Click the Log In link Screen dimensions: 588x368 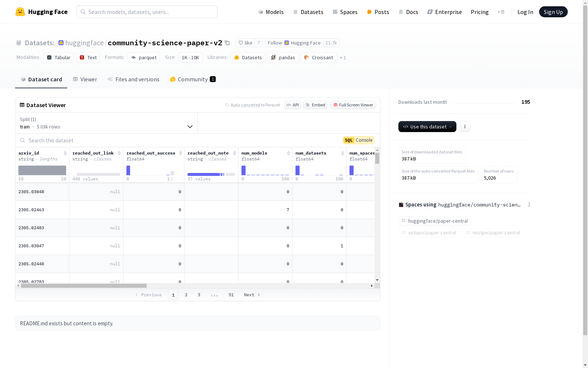click(x=525, y=12)
